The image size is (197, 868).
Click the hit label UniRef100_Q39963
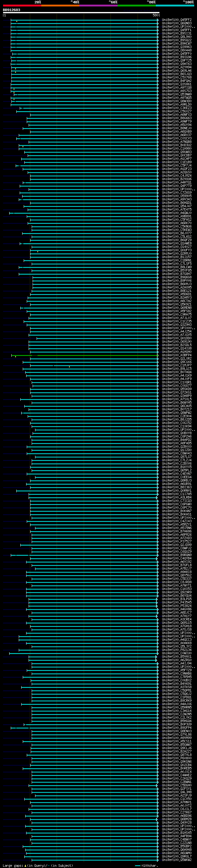coord(177,47)
